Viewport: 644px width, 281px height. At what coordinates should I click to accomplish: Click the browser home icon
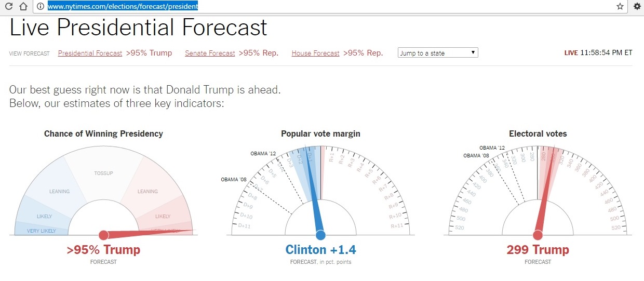23,6
